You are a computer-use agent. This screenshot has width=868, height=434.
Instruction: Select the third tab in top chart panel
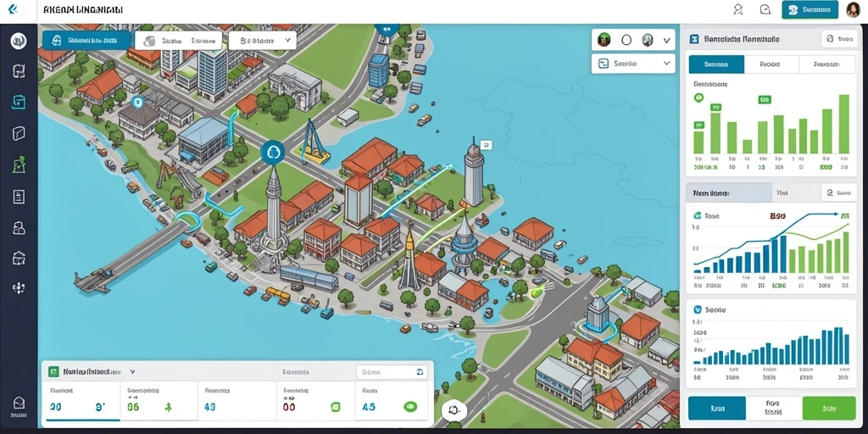(x=827, y=64)
